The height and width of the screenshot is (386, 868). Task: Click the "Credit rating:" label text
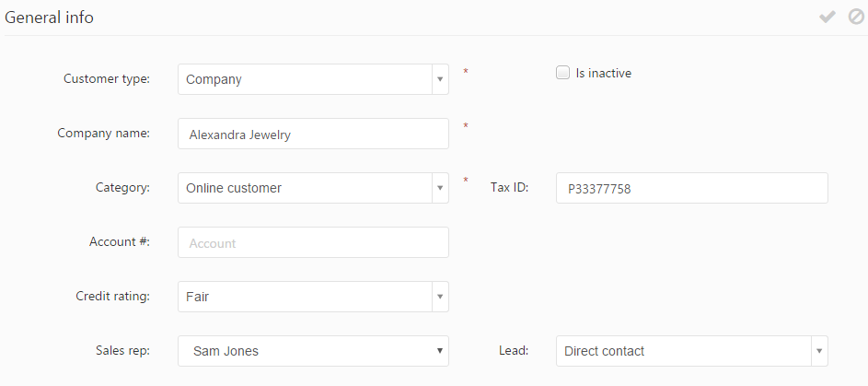(x=112, y=297)
